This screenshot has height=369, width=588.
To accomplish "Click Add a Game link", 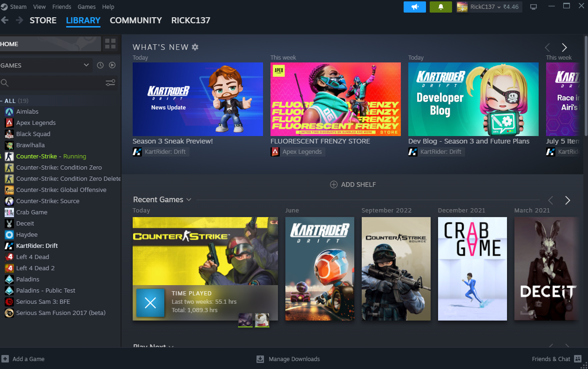I will coord(28,359).
